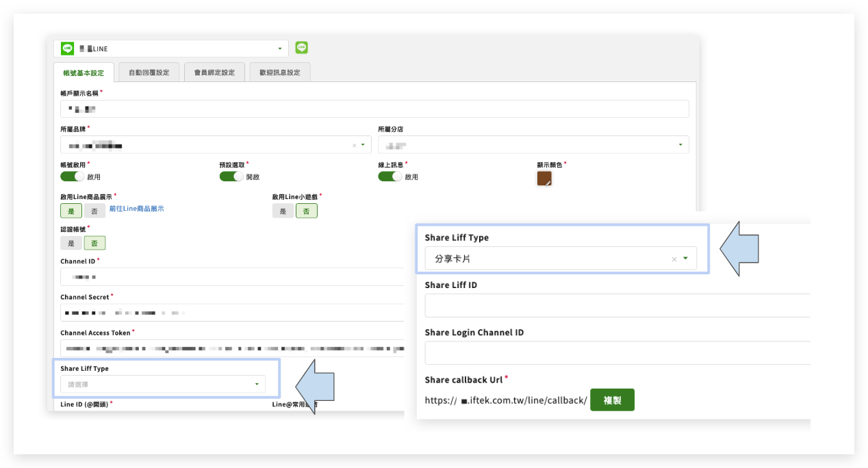Click the green LINE icon beside account selector
This screenshot has height=468, width=868.
pos(301,48)
